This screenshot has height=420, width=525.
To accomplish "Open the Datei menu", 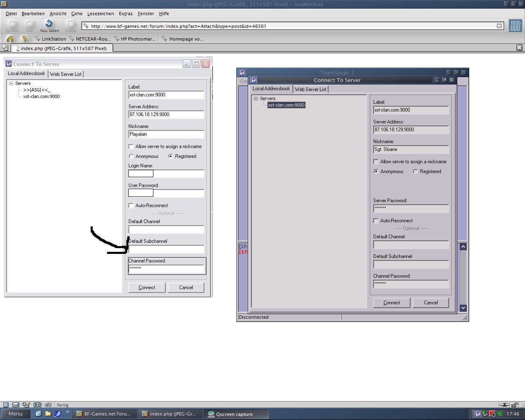I will (x=11, y=14).
